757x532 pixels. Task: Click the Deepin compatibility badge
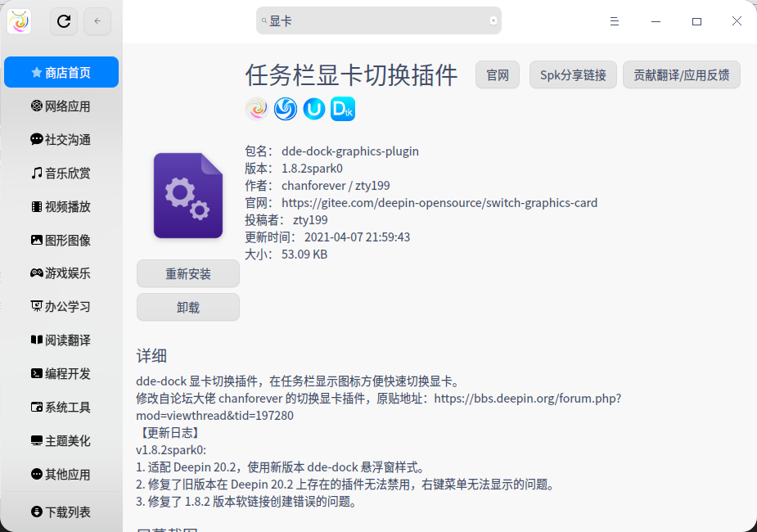coord(286,109)
